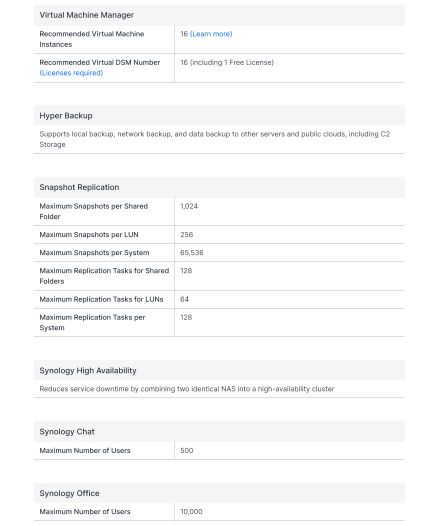Select the Hyper Backup section header

[66, 116]
